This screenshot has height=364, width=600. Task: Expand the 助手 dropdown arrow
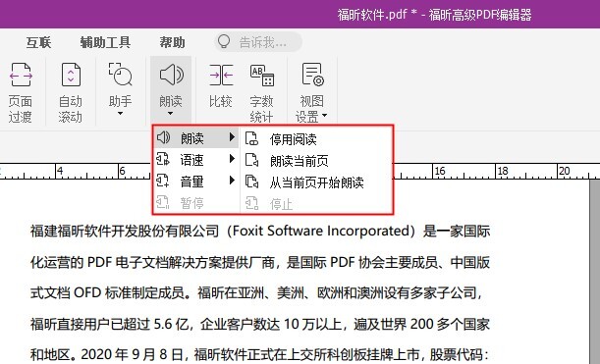point(120,113)
